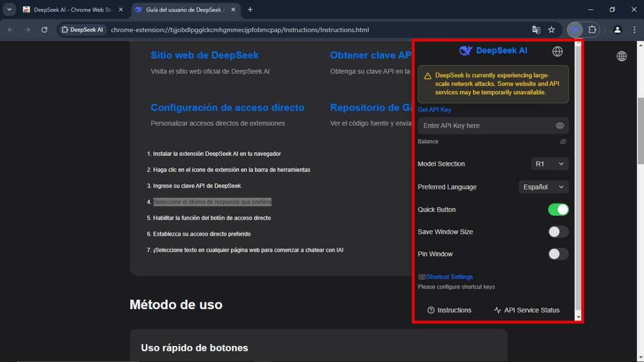Bookmark this page with star icon
The height and width of the screenshot is (362, 644).
[x=551, y=30]
